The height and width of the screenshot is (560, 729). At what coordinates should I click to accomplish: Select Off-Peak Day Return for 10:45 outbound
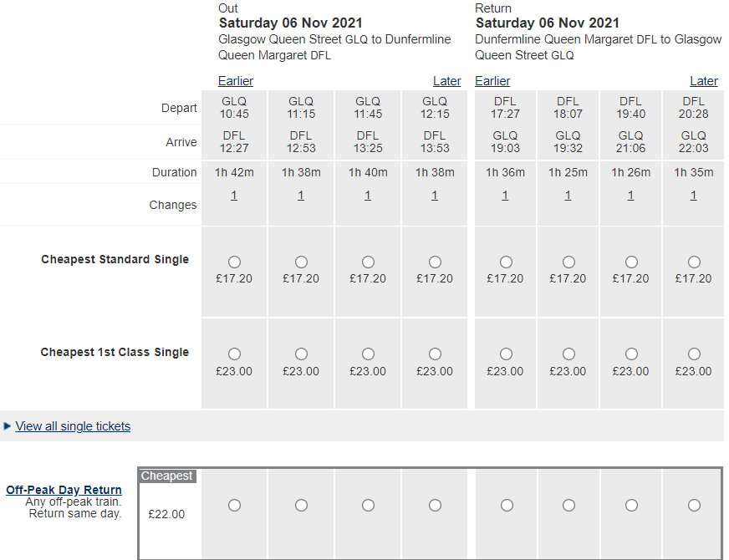point(234,505)
